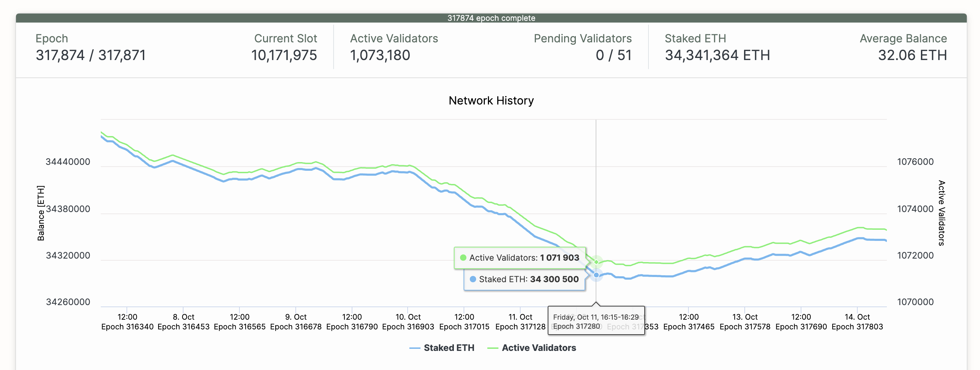The image size is (980, 370).
Task: Toggle the Staked ETH legend series
Action: pos(442,347)
